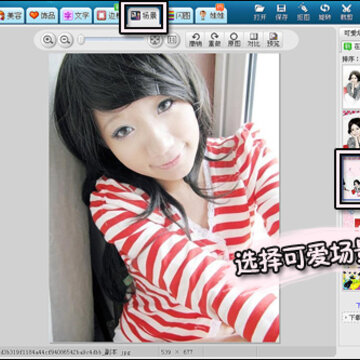Image resolution: width=360 pixels, height=360 pixels.
Task: Click the 保存 save disk icon
Action: click(282, 12)
